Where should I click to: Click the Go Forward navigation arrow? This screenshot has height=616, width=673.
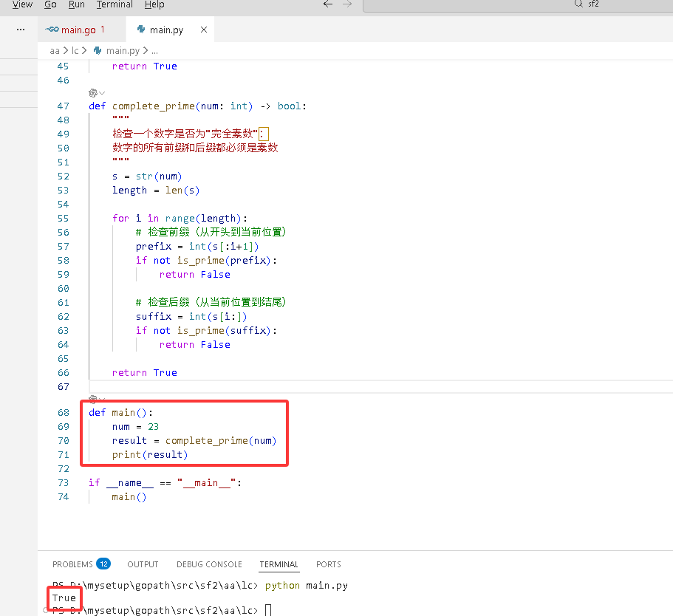(x=347, y=4)
